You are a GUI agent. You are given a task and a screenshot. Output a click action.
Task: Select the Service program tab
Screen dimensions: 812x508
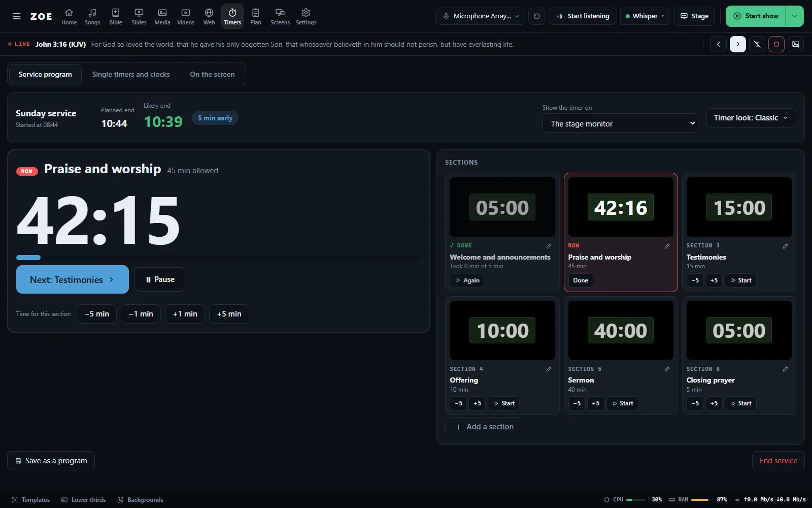point(45,74)
